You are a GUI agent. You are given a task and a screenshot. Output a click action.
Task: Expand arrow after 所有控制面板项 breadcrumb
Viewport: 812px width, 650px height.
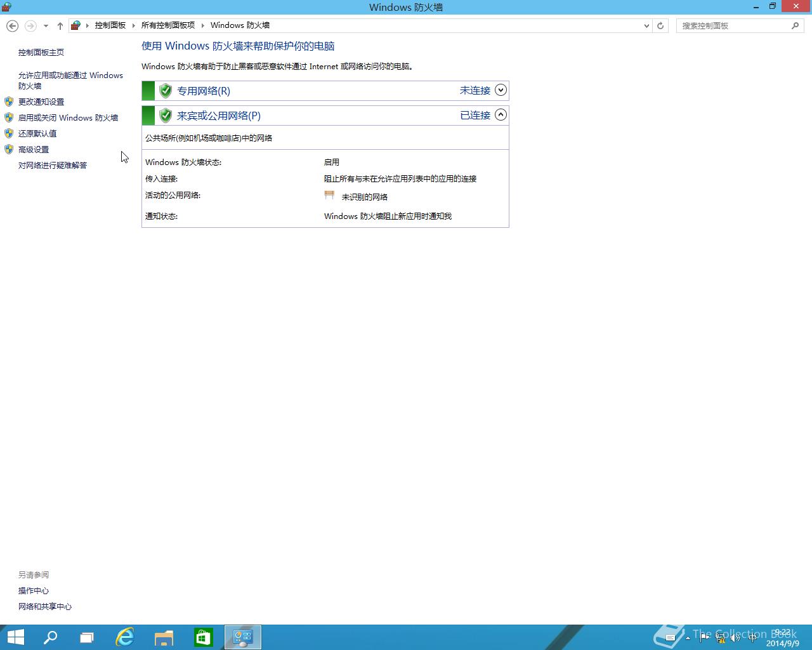point(203,25)
